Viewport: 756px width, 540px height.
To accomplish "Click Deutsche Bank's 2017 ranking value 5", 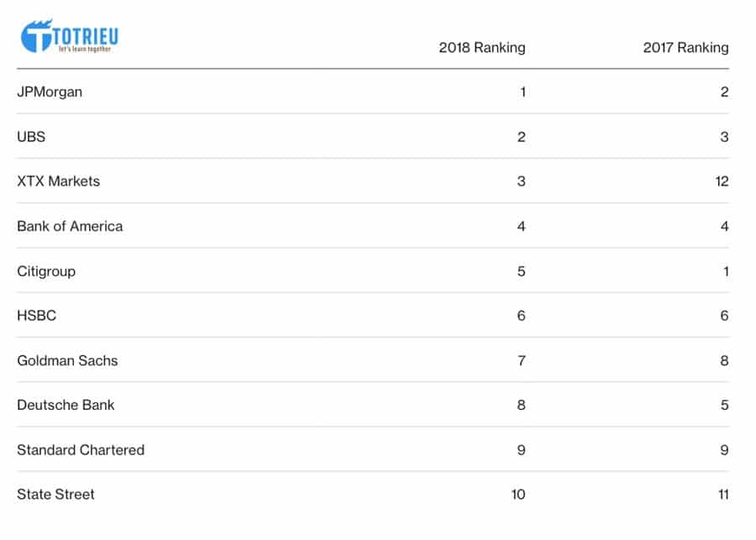I will [x=724, y=405].
